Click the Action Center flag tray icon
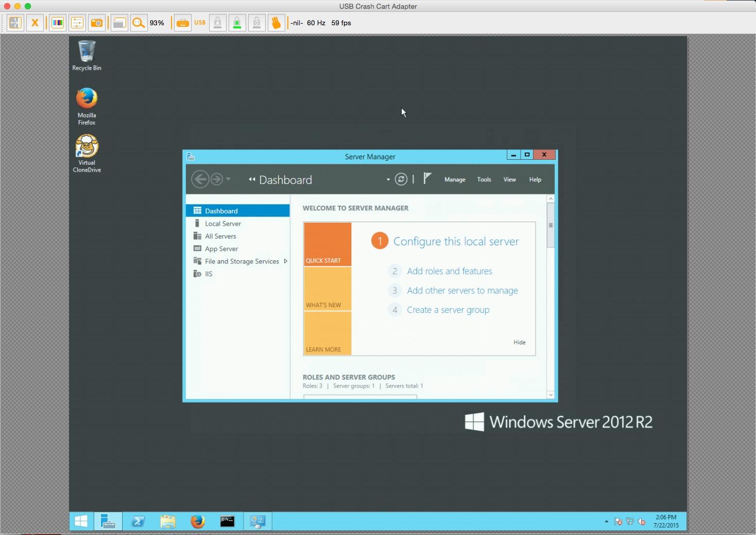 click(618, 522)
